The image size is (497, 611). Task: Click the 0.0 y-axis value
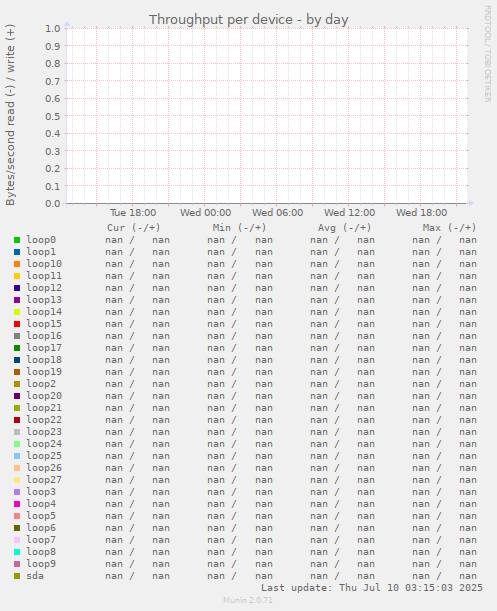53,203
